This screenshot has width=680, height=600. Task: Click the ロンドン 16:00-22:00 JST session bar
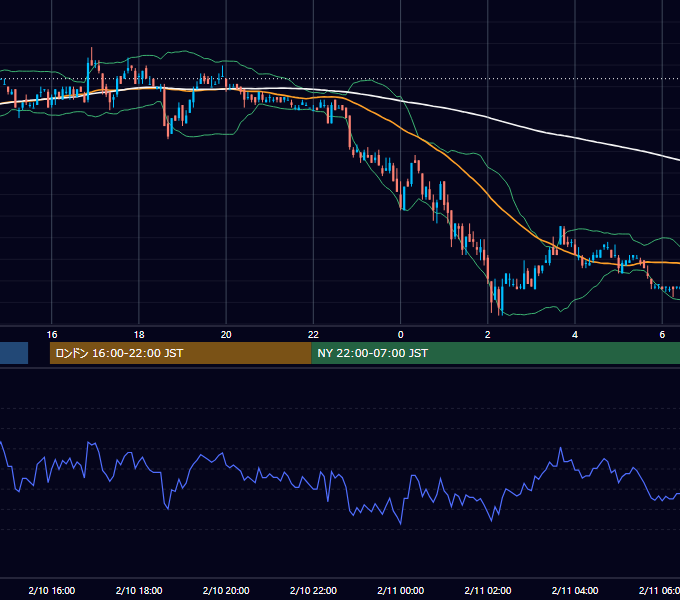pyautogui.click(x=180, y=353)
